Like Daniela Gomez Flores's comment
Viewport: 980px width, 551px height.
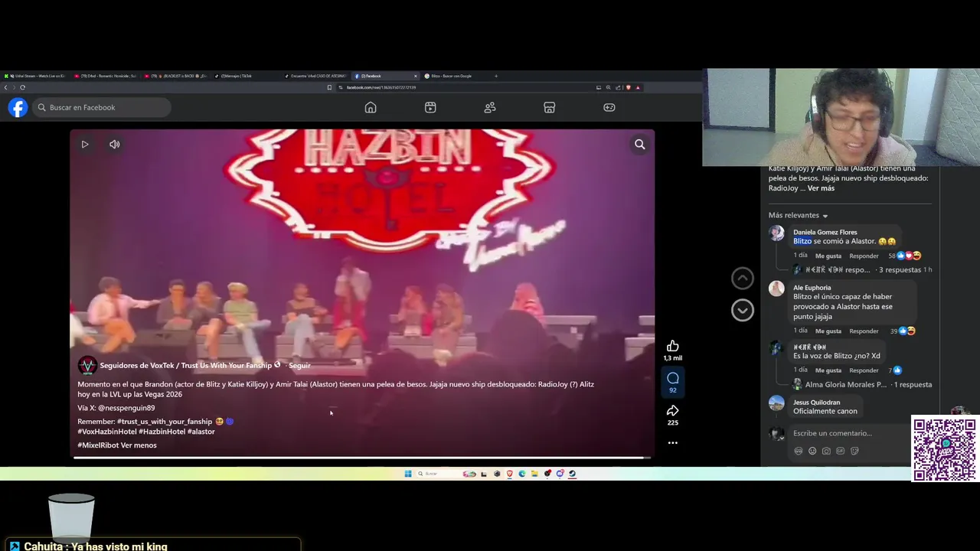(828, 256)
